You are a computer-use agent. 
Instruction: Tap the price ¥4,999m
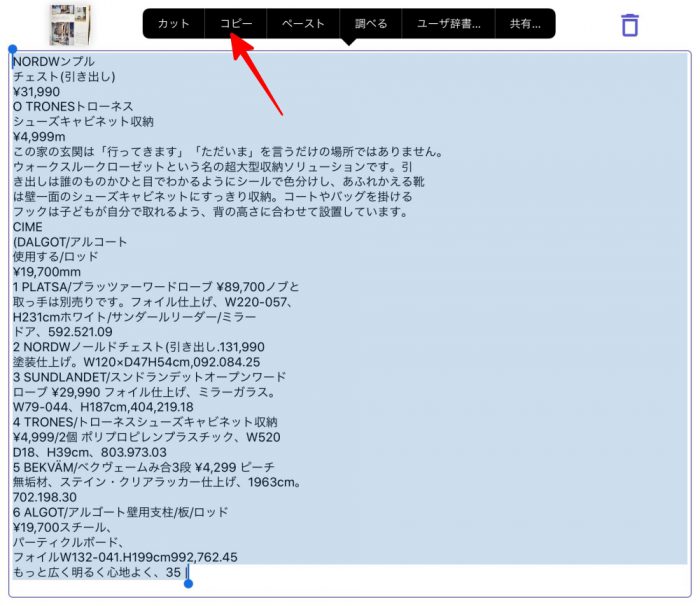tap(39, 137)
